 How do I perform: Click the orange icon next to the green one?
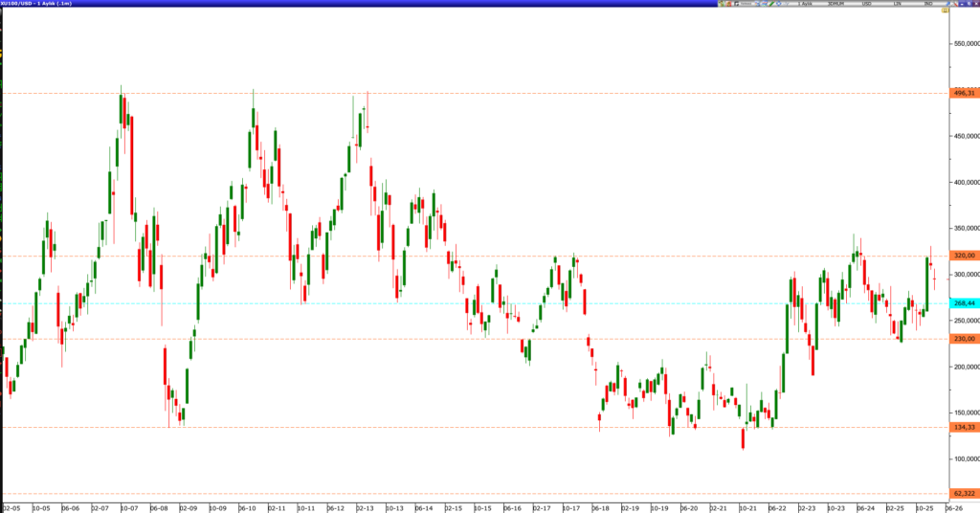728,4
